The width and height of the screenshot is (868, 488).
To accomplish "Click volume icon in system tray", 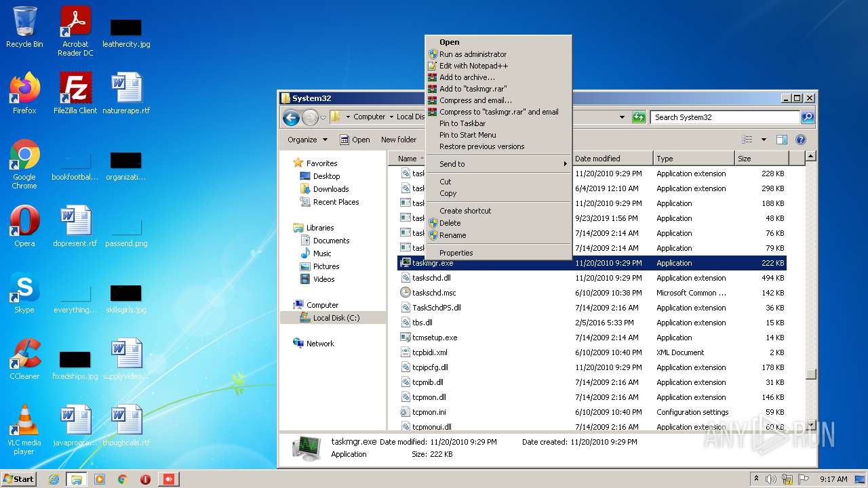I will (x=771, y=479).
